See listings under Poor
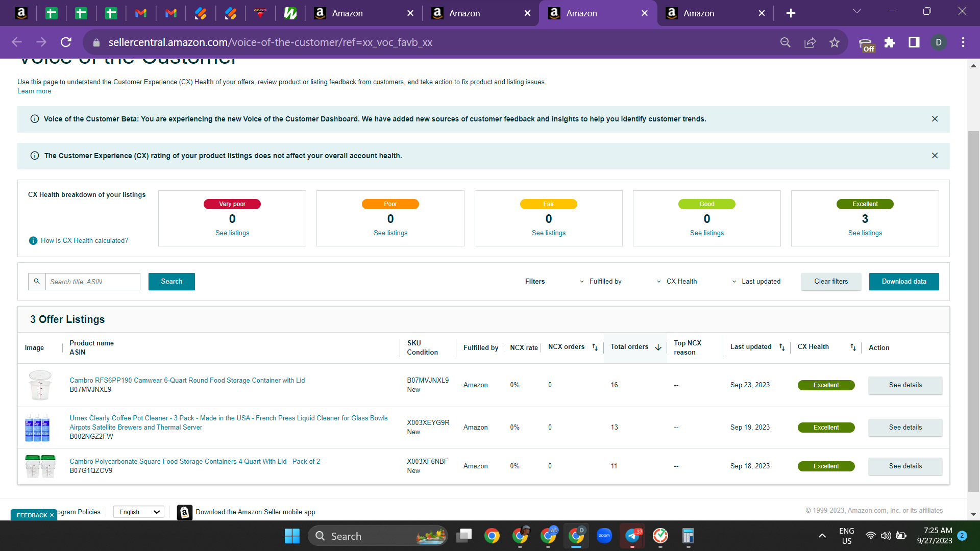This screenshot has height=551, width=980. click(390, 233)
